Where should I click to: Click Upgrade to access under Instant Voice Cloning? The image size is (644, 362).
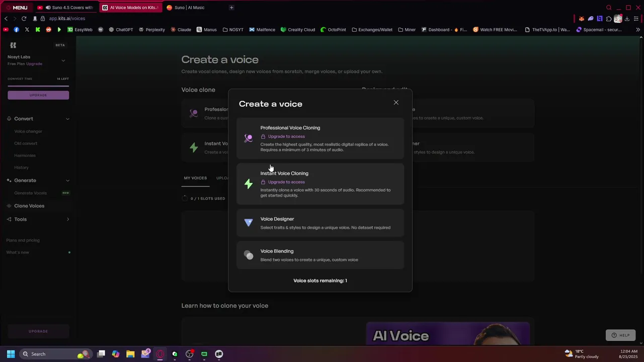click(x=283, y=182)
